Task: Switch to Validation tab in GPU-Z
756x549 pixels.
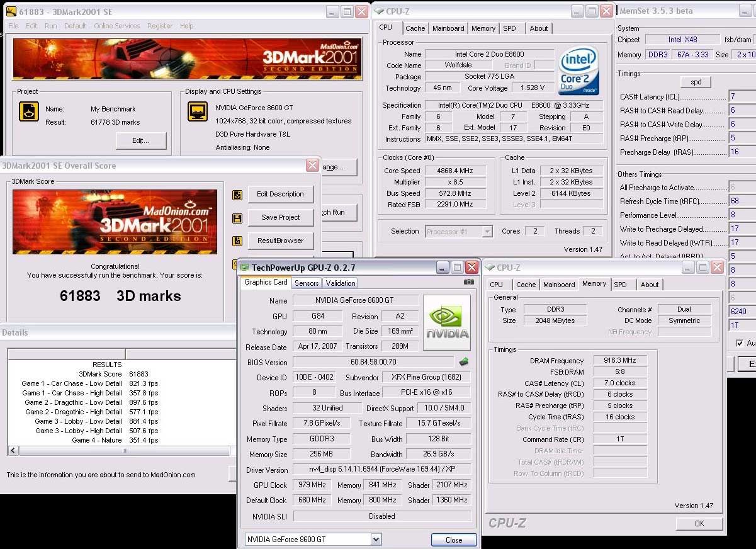Action: click(341, 283)
